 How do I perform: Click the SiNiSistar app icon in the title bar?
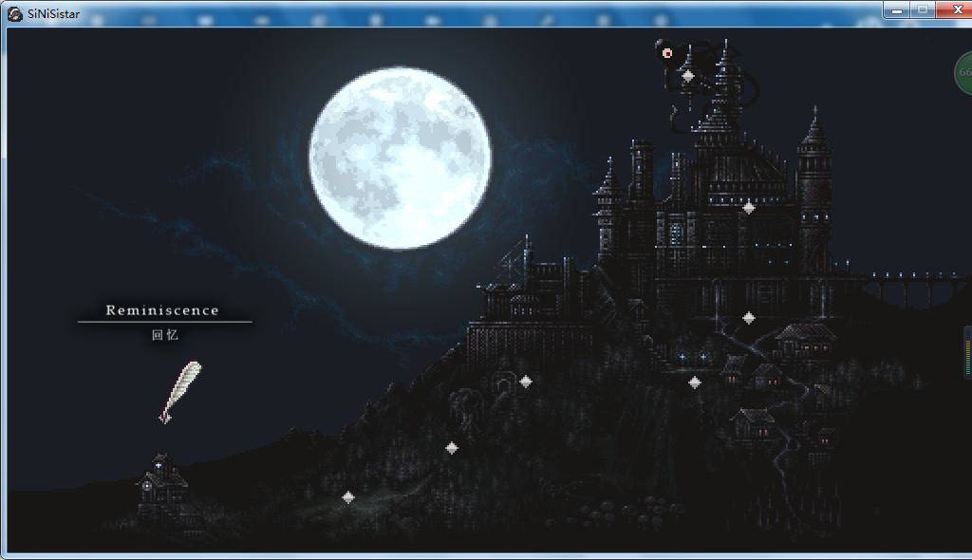pyautogui.click(x=15, y=13)
